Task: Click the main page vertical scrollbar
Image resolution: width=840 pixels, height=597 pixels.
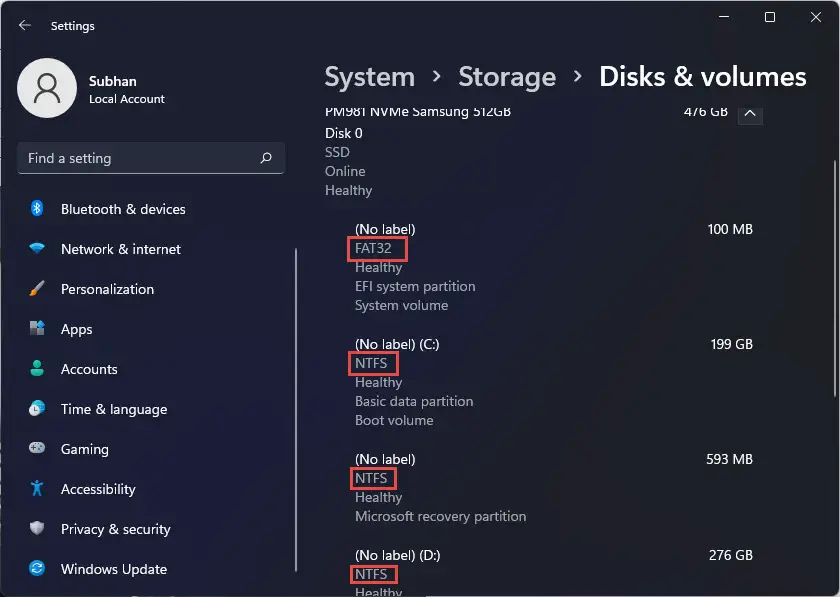Action: point(835,279)
